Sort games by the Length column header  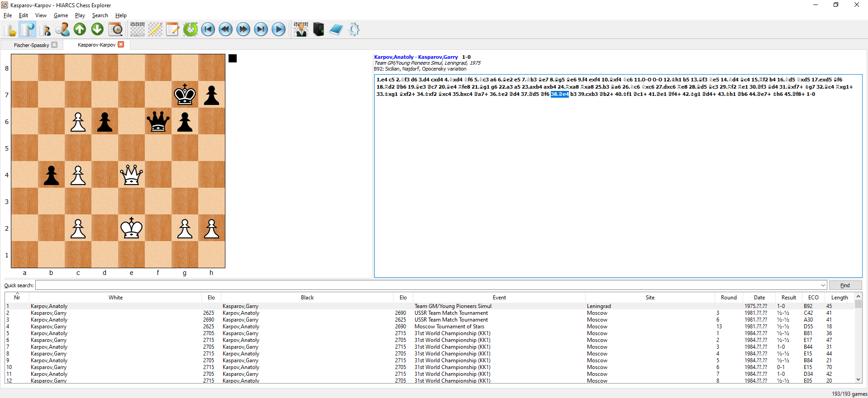(839, 298)
